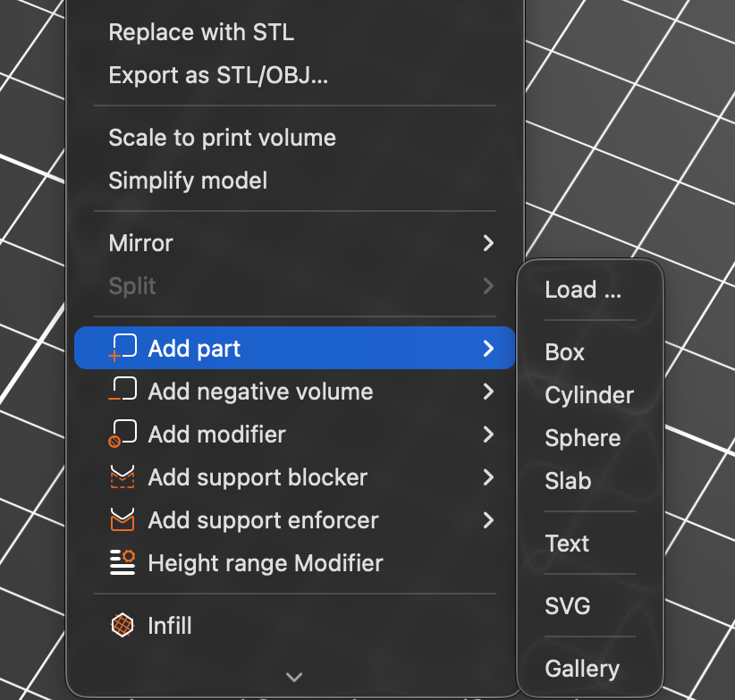Open the Add support blocker submenu chevron

(488, 477)
